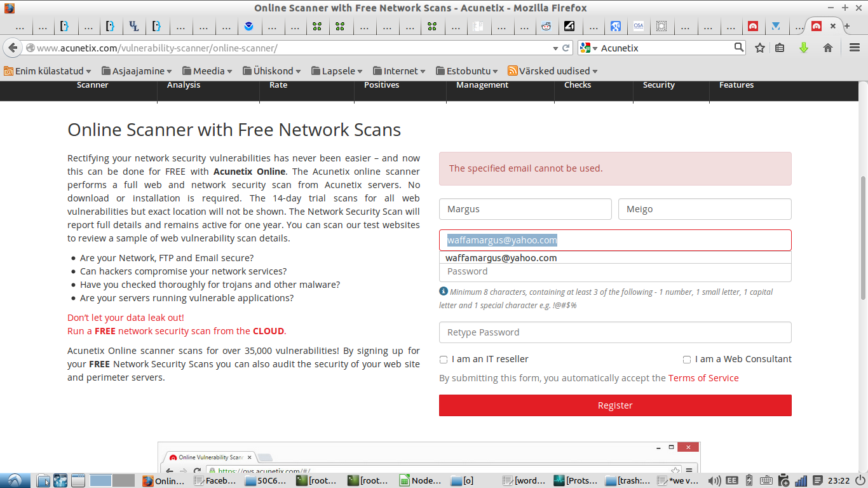868x488 pixels.
Task: Expand the search engine selector dropdown
Action: tap(589, 48)
